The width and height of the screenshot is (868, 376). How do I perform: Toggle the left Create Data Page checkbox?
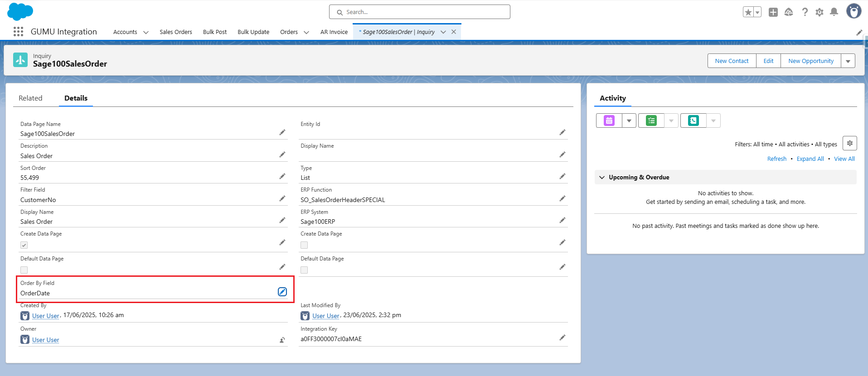click(x=24, y=245)
